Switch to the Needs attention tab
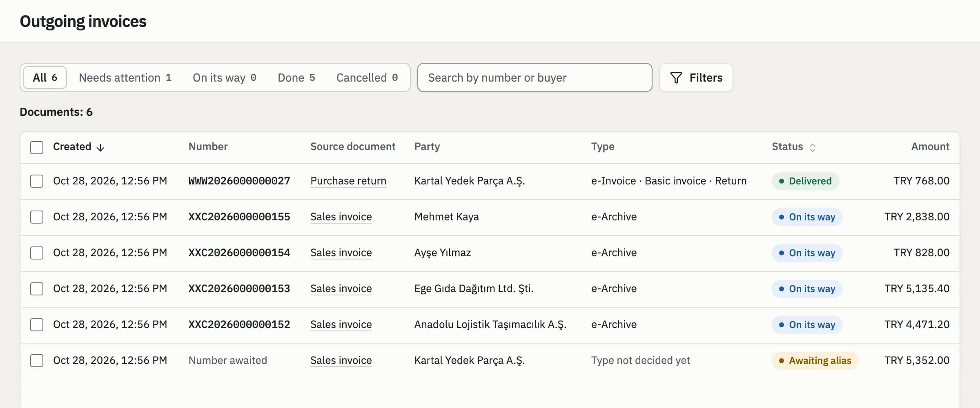980x408 pixels. pyautogui.click(x=125, y=78)
